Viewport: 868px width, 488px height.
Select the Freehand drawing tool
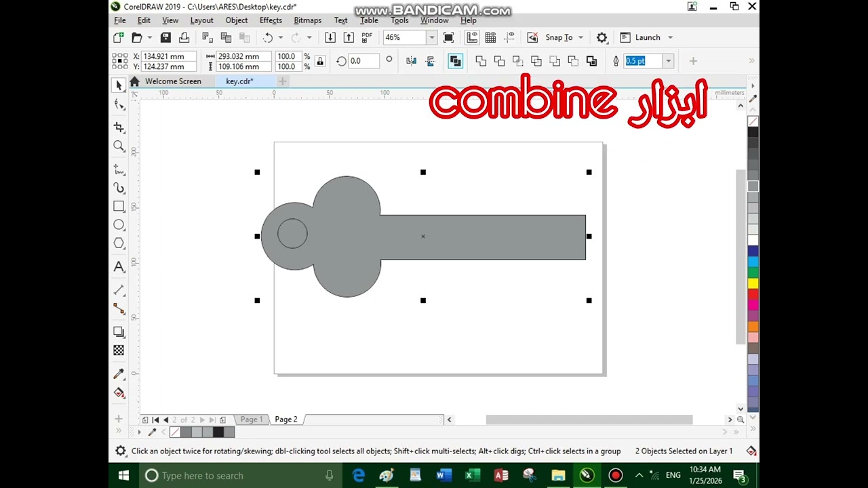tap(119, 169)
